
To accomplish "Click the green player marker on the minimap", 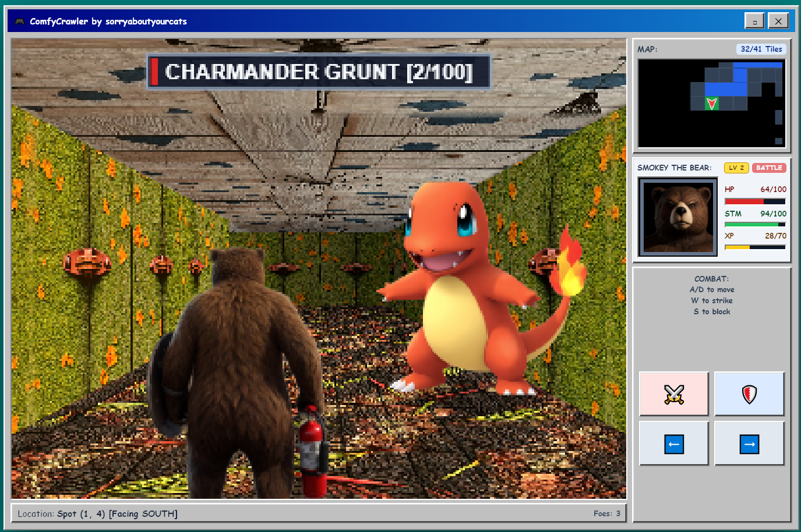I will pos(711,104).
